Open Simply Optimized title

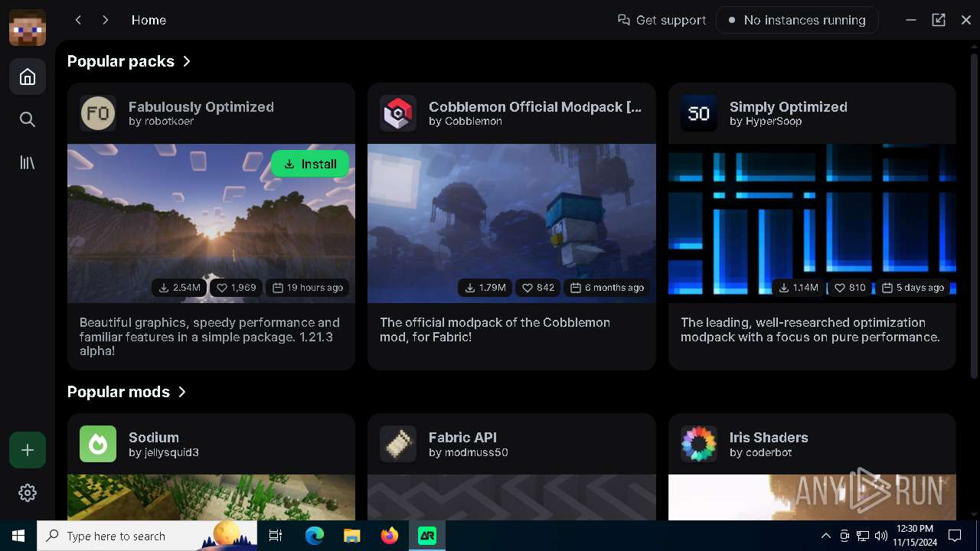point(789,107)
